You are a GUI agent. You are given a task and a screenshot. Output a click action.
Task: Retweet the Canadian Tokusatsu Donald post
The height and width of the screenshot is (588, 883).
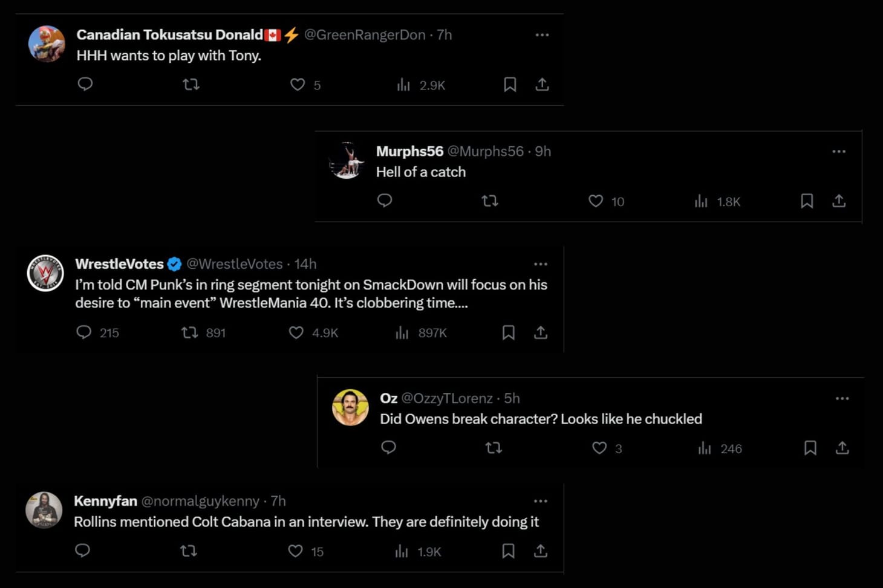[191, 85]
